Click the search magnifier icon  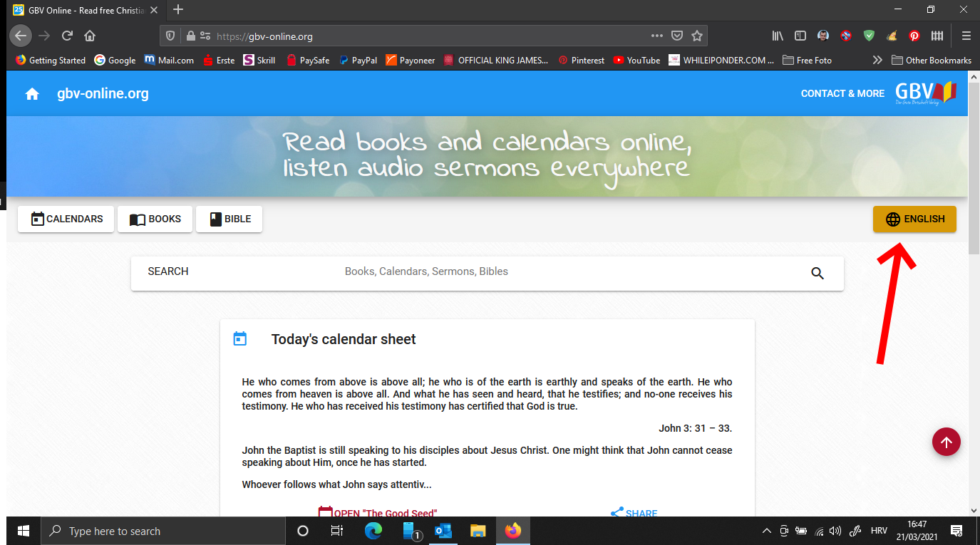817,273
